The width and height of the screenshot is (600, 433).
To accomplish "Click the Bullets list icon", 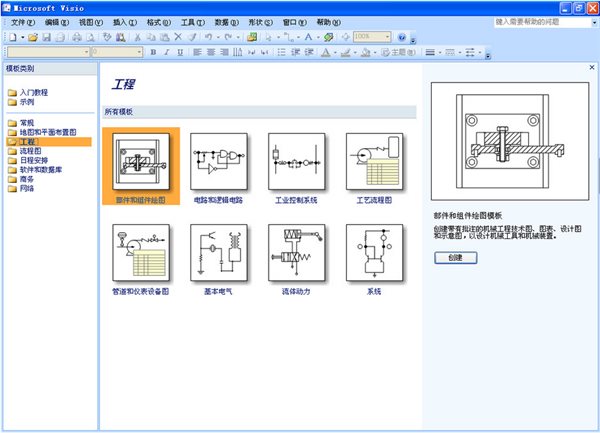I will [x=281, y=52].
